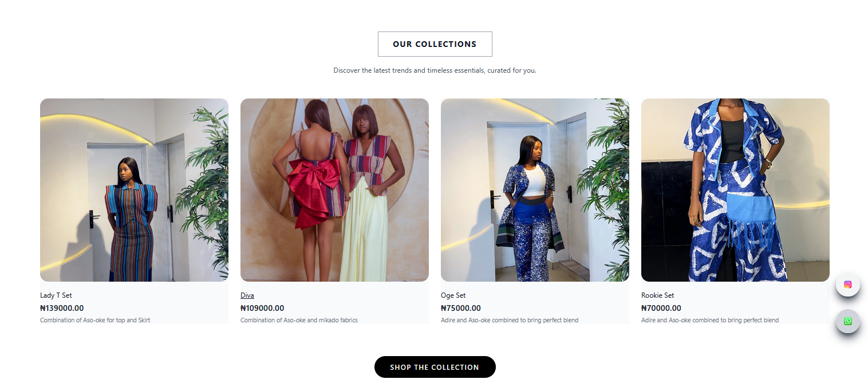This screenshot has height=387, width=868.
Task: Click the Oge Set Adire description text
Action: tap(510, 320)
